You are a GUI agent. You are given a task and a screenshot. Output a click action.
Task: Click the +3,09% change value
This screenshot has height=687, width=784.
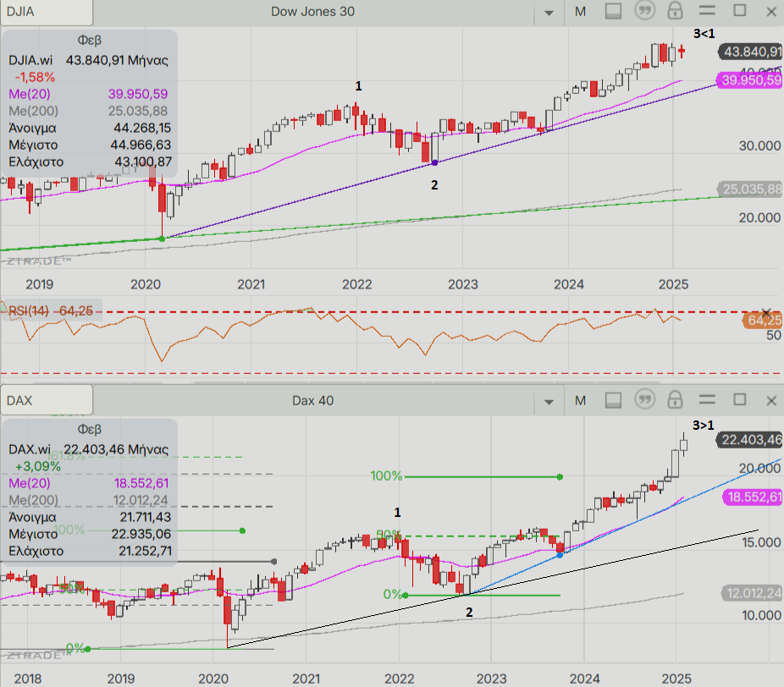[37, 467]
